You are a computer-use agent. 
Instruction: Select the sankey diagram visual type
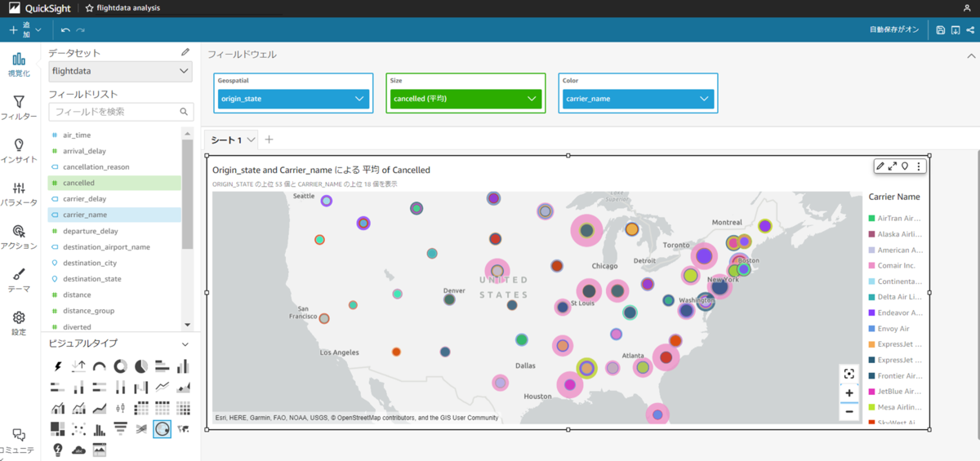(x=140, y=428)
